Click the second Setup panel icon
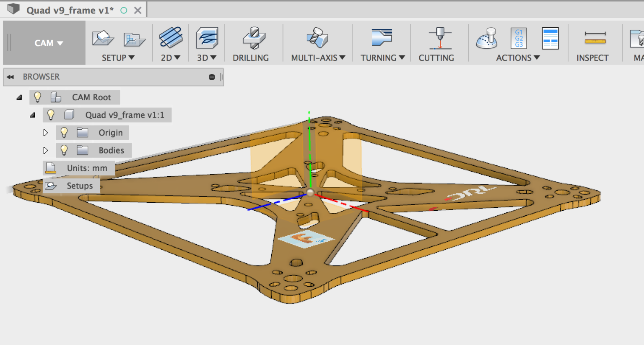Image resolution: width=644 pixels, height=345 pixels. (x=134, y=39)
